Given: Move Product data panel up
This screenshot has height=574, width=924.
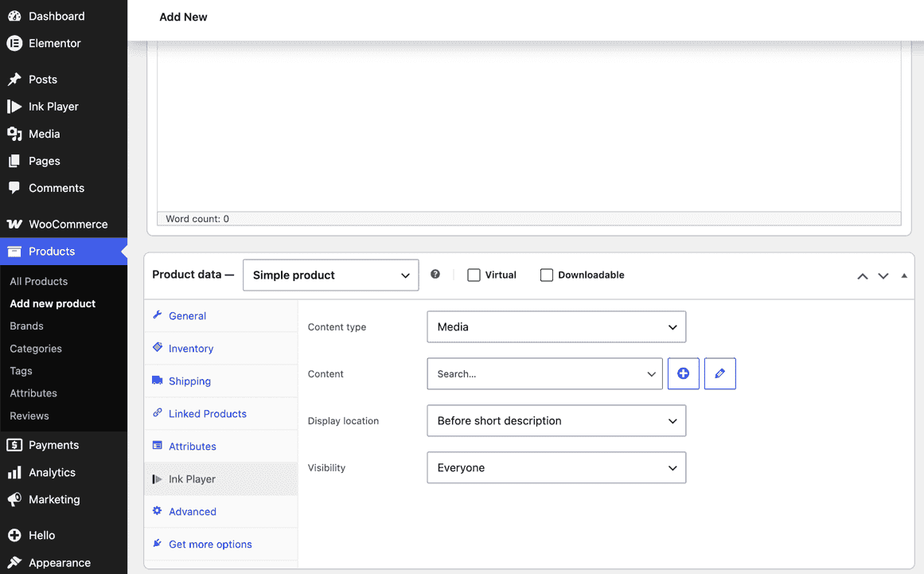Looking at the screenshot, I should click(862, 275).
